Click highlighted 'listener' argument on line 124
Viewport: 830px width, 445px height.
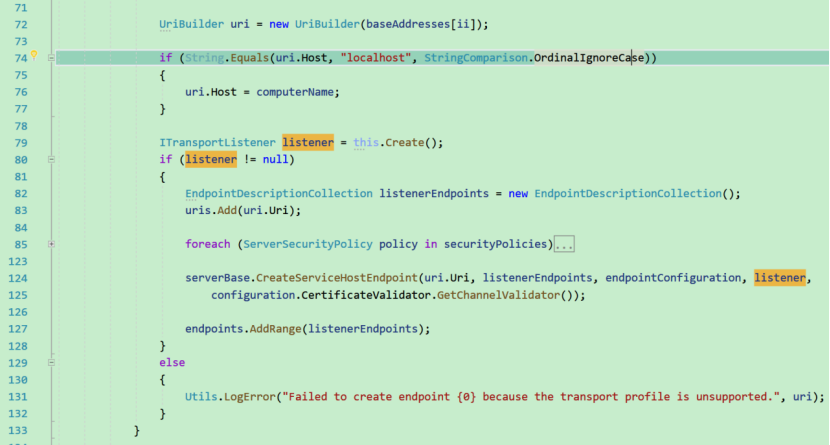click(780, 278)
